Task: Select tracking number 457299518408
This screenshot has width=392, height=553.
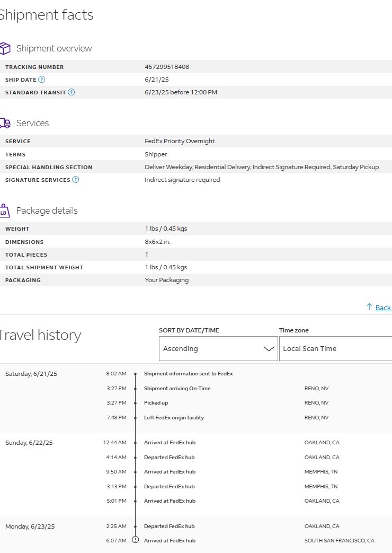Action: coord(167,67)
